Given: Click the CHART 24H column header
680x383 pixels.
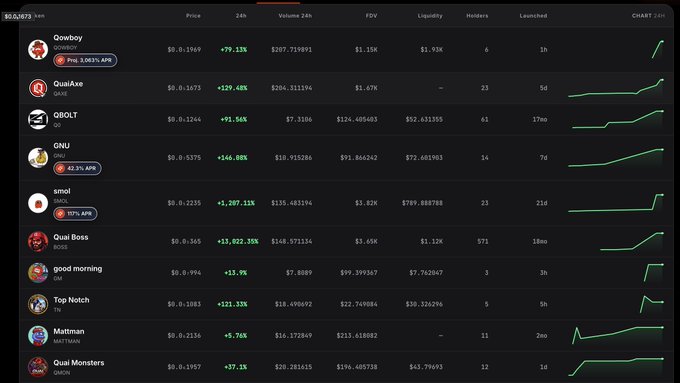Looking at the screenshot, I should click(648, 16).
